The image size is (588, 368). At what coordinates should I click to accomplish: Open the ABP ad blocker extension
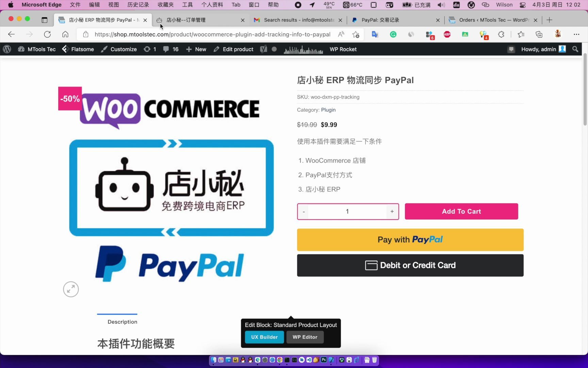pos(447,34)
